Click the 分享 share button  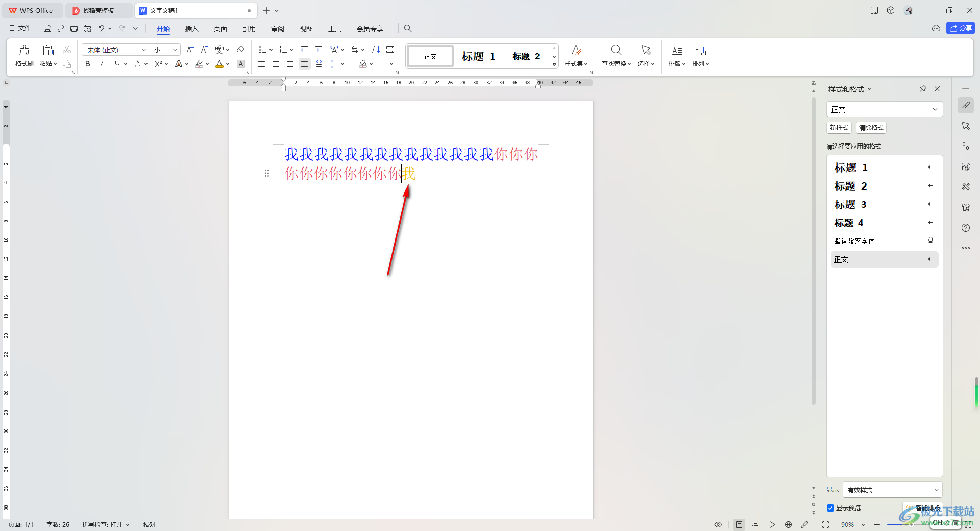coord(961,28)
